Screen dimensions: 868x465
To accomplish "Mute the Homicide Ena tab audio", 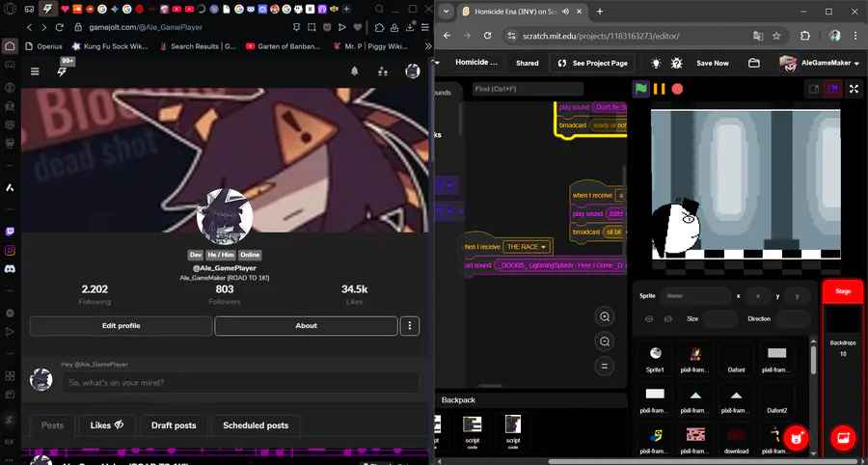I will [x=565, y=12].
